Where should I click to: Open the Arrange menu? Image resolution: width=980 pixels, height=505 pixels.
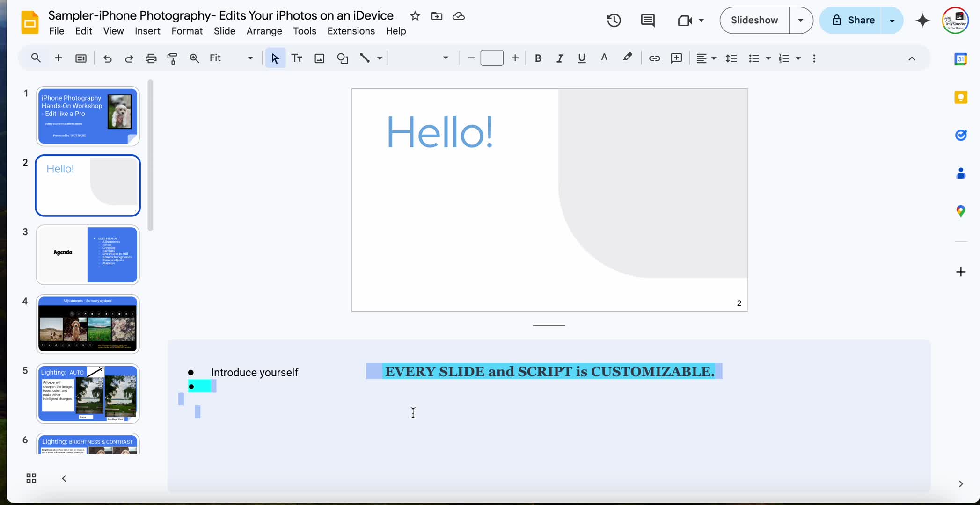264,31
